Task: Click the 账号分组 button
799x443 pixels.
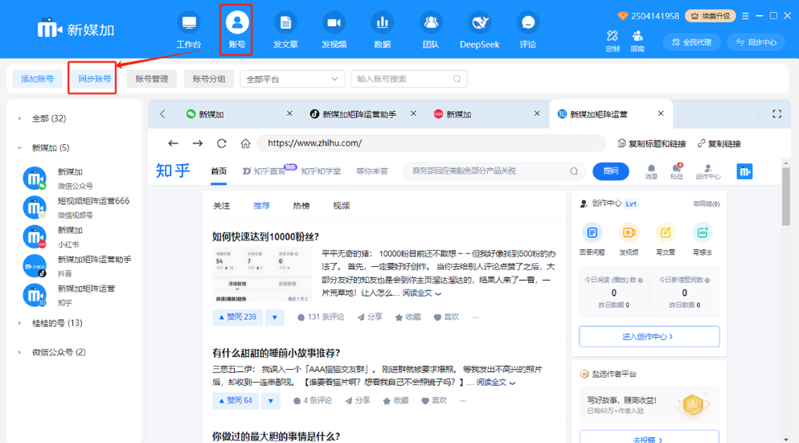Action: click(x=209, y=79)
